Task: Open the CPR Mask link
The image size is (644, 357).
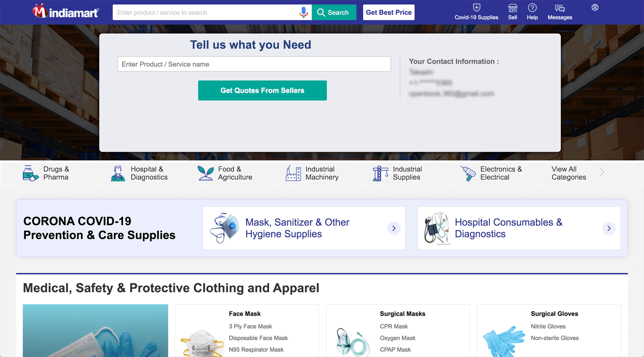Action: (394, 327)
